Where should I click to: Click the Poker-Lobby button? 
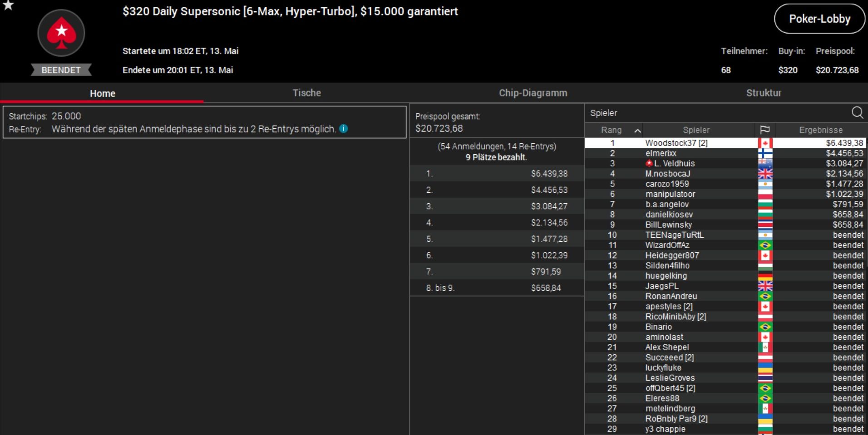819,19
